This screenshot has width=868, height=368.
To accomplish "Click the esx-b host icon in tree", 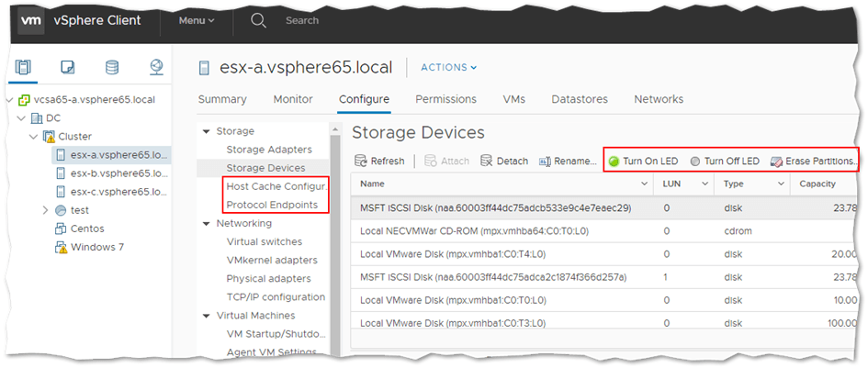I will (62, 173).
